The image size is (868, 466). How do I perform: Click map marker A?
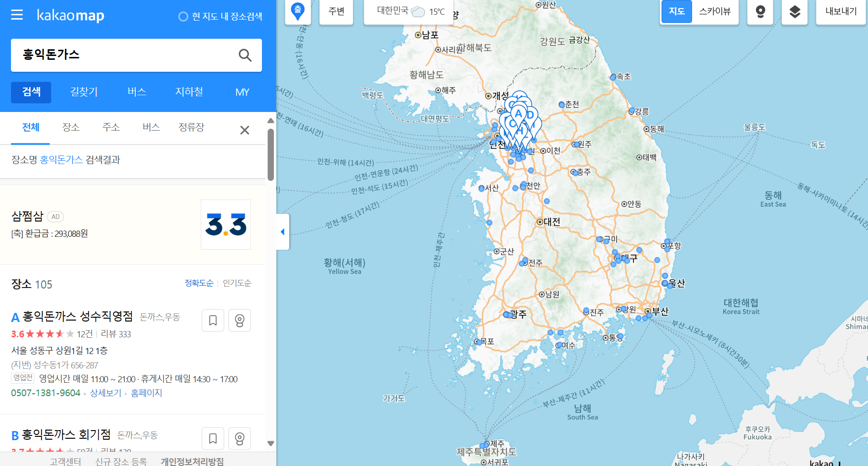pyautogui.click(x=518, y=115)
